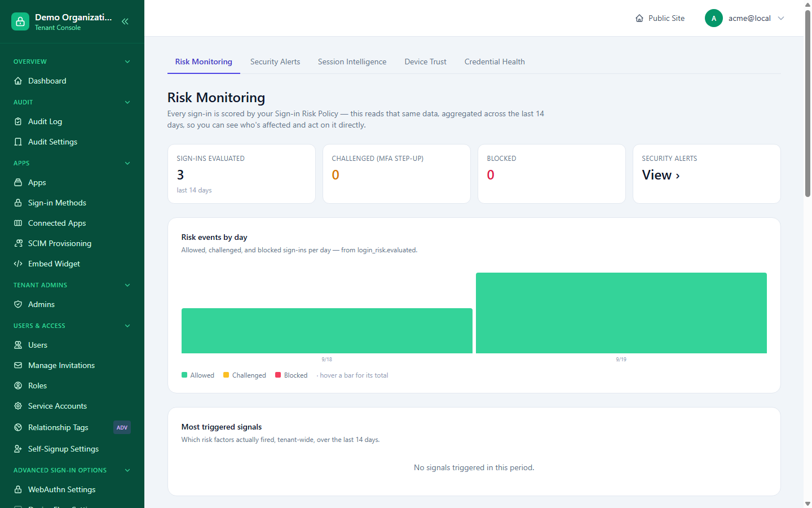Viewport: 812px width, 508px height.
Task: Switch to the Security Alerts tab
Action: (x=275, y=62)
